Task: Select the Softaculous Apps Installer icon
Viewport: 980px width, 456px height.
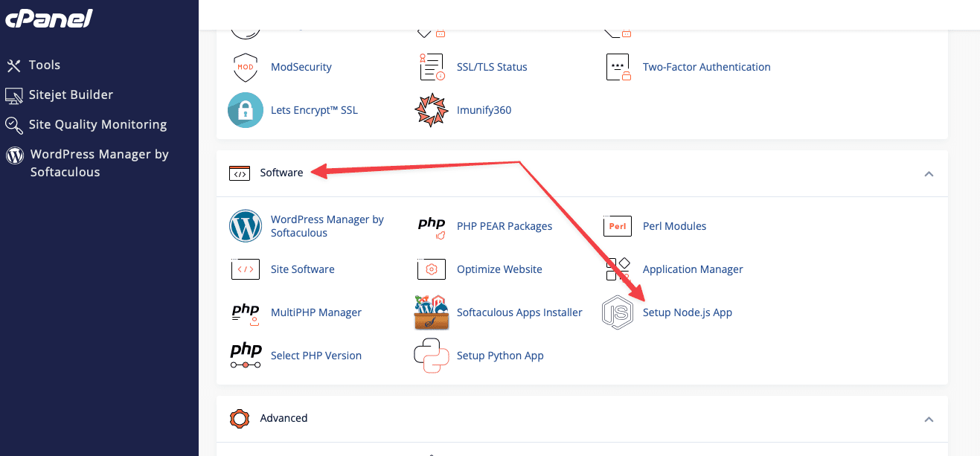Action: click(432, 312)
